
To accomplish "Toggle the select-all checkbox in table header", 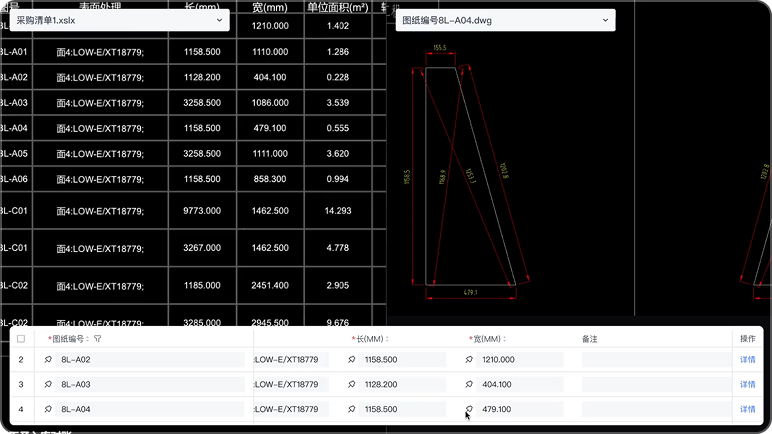I will click(x=21, y=339).
